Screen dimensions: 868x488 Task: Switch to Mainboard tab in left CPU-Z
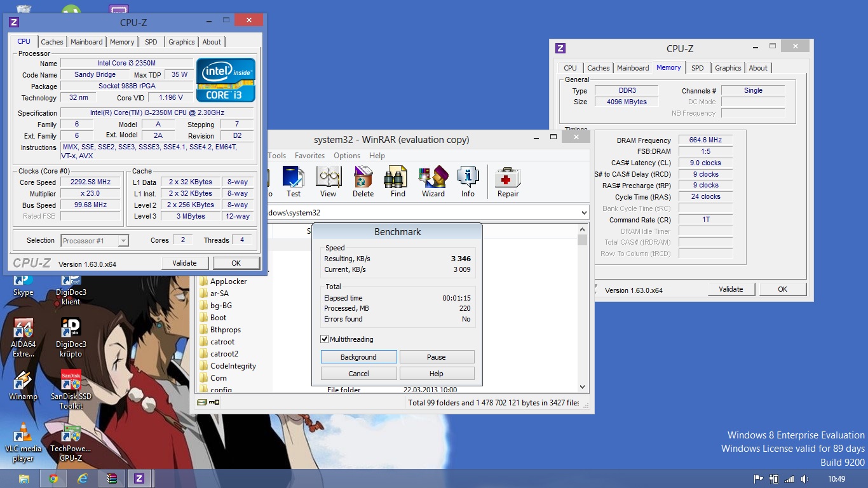coord(86,42)
